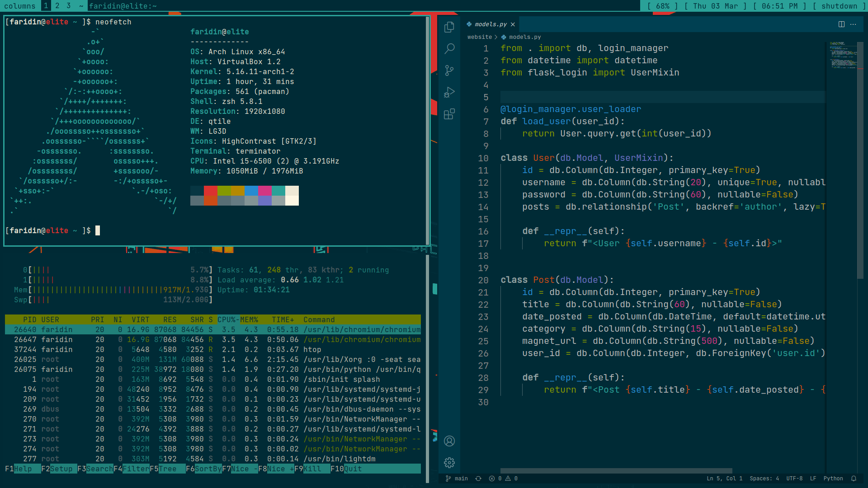Expand the website breadcrumb dropdown
868x488 pixels.
click(479, 37)
